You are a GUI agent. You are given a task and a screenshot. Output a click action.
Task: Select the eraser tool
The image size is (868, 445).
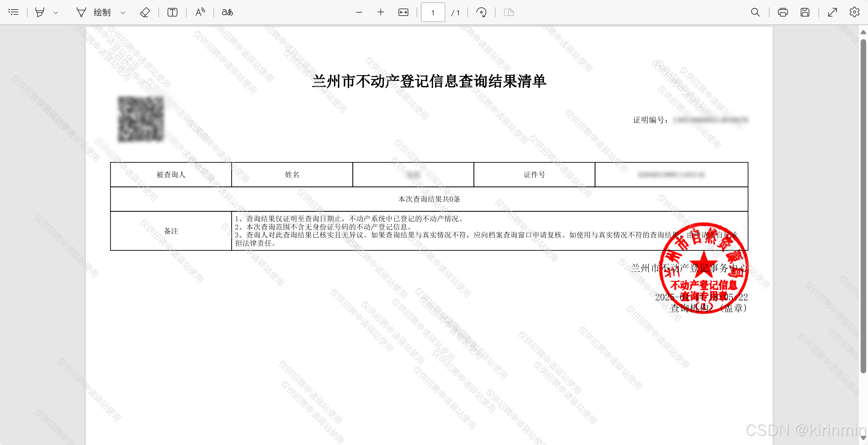pos(145,13)
